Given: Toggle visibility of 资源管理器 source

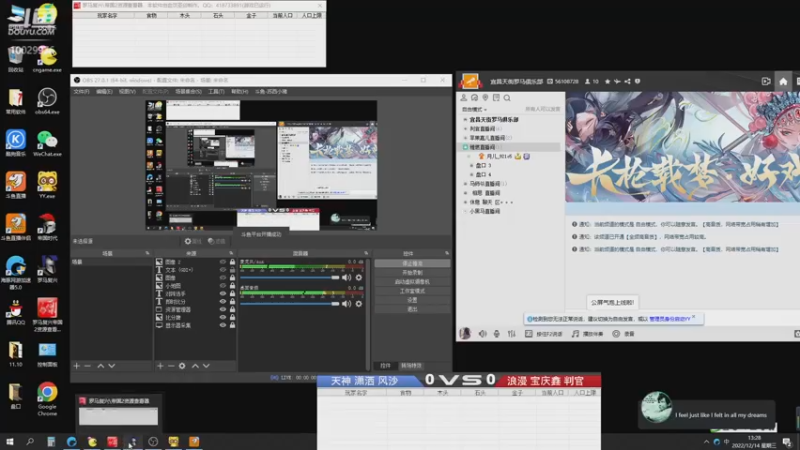Looking at the screenshot, I should pyautogui.click(x=223, y=309).
